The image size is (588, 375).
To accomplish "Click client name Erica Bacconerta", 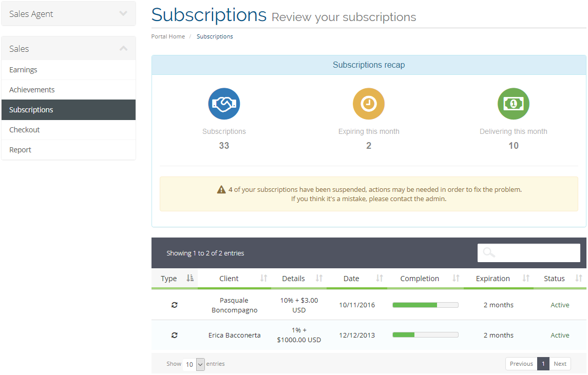I will [234, 335].
